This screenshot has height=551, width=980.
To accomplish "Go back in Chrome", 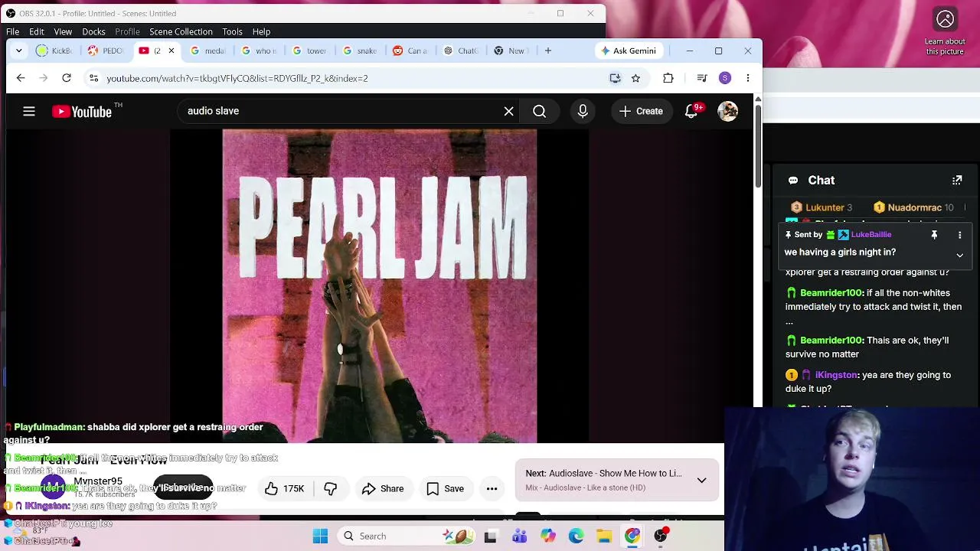I will click(21, 78).
